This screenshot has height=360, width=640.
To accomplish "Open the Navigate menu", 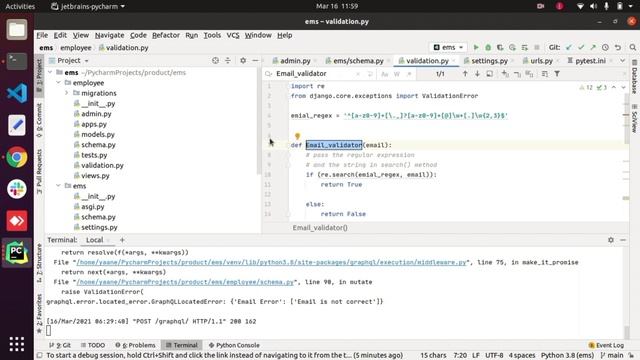I will (x=109, y=35).
